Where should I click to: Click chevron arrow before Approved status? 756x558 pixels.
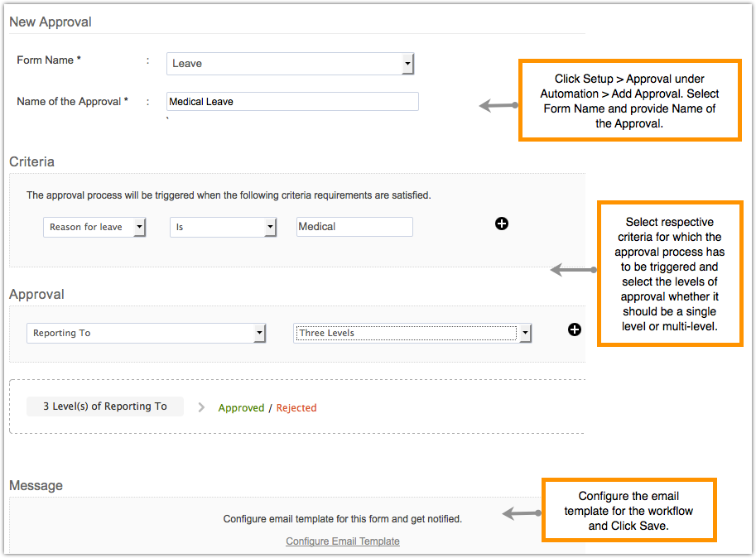[201, 407]
